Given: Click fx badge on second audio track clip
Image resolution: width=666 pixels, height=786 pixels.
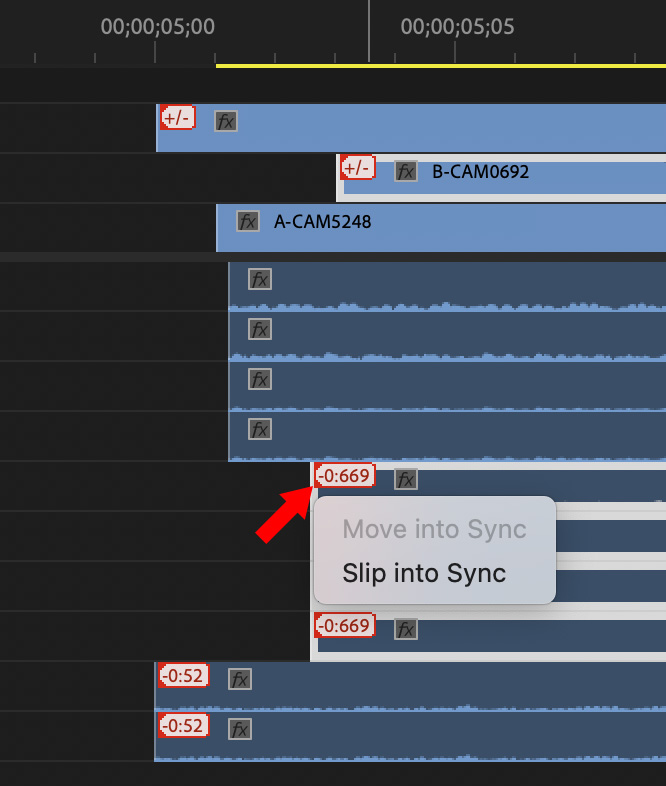Looking at the screenshot, I should coord(260,329).
